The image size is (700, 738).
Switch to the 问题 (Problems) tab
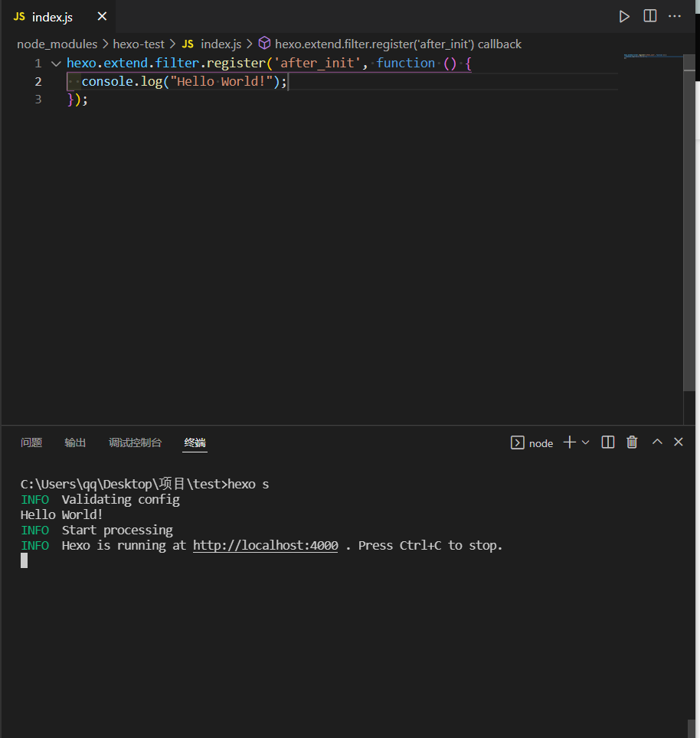31,442
